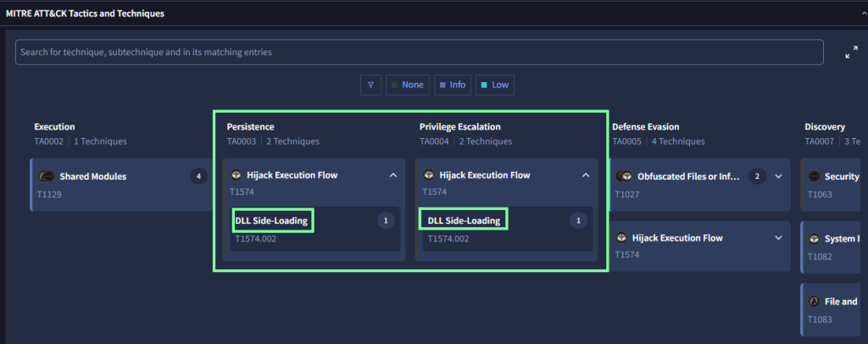Select DLL Side-Loading under Privilege Escalation
Image resolution: width=868 pixels, height=344 pixels.
click(x=464, y=220)
